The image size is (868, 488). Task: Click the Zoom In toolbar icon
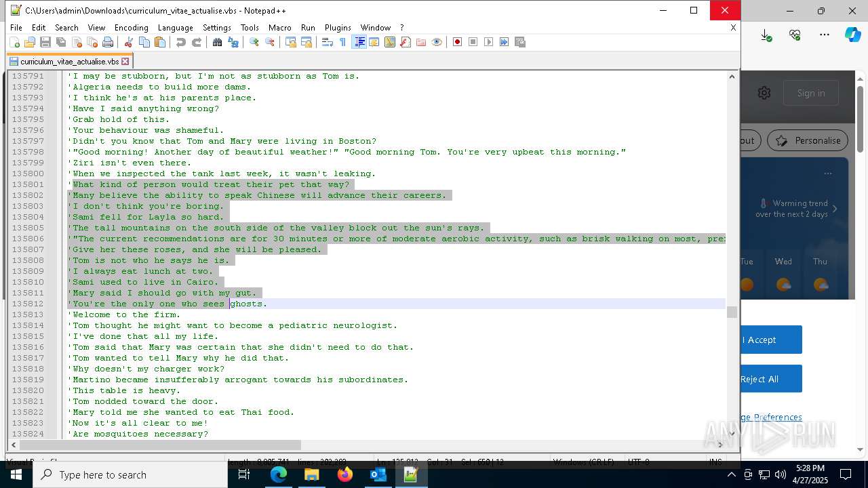coord(254,42)
